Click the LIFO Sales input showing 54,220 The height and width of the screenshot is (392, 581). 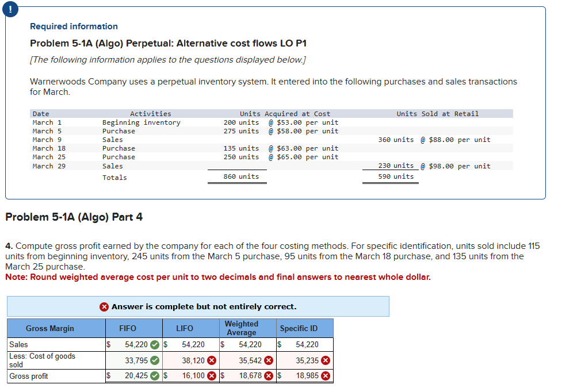(194, 345)
